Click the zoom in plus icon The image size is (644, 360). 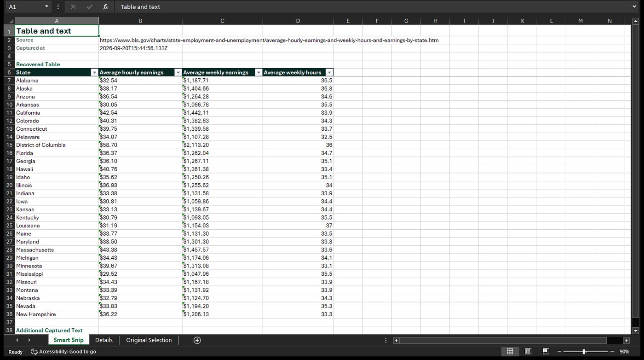click(x=612, y=351)
